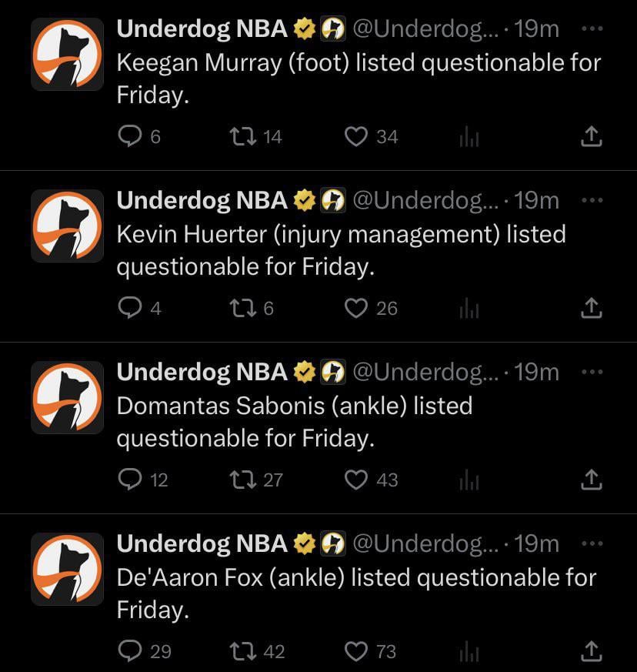
Task: Open the Kevin Huerter tweet text
Action: pos(340,250)
